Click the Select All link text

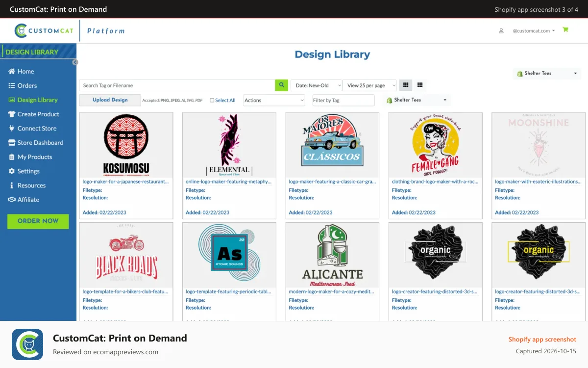pos(225,101)
